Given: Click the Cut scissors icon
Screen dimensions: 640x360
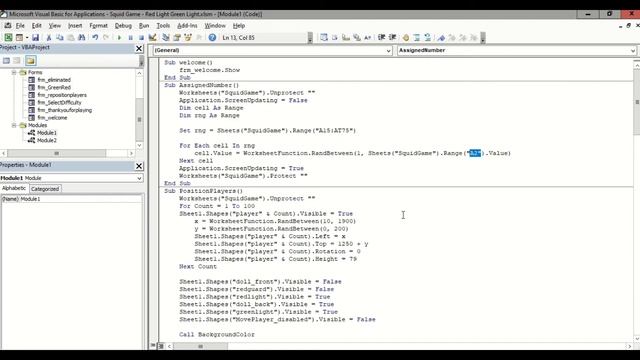Looking at the screenshot, I should click(x=49, y=38).
